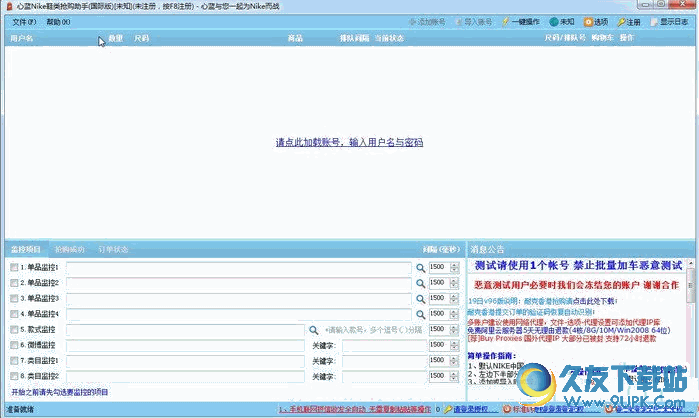699x418 pixels.
Task: Click the interval stepper for 款式监控
Action: pyautogui.click(x=454, y=330)
